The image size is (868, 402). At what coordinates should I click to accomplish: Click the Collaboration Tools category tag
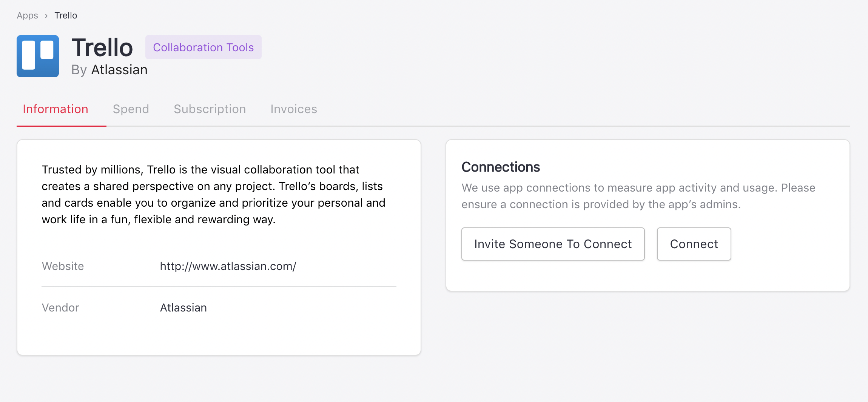click(203, 47)
